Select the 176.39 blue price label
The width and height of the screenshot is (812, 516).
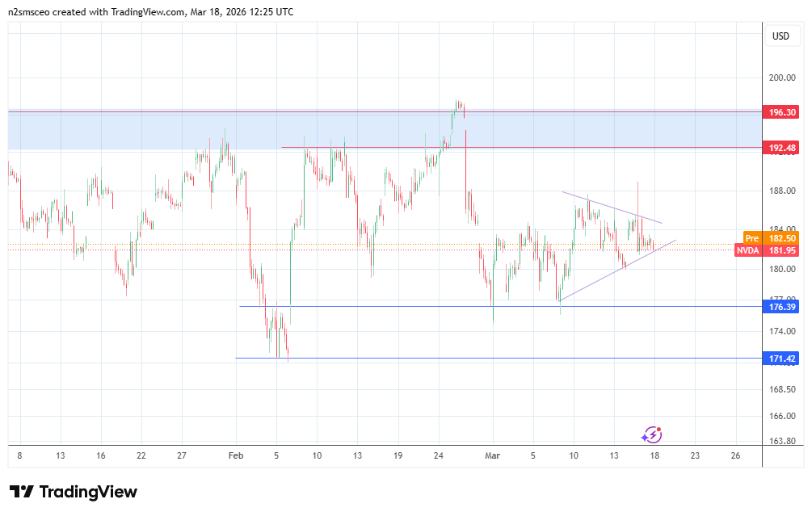click(x=780, y=306)
